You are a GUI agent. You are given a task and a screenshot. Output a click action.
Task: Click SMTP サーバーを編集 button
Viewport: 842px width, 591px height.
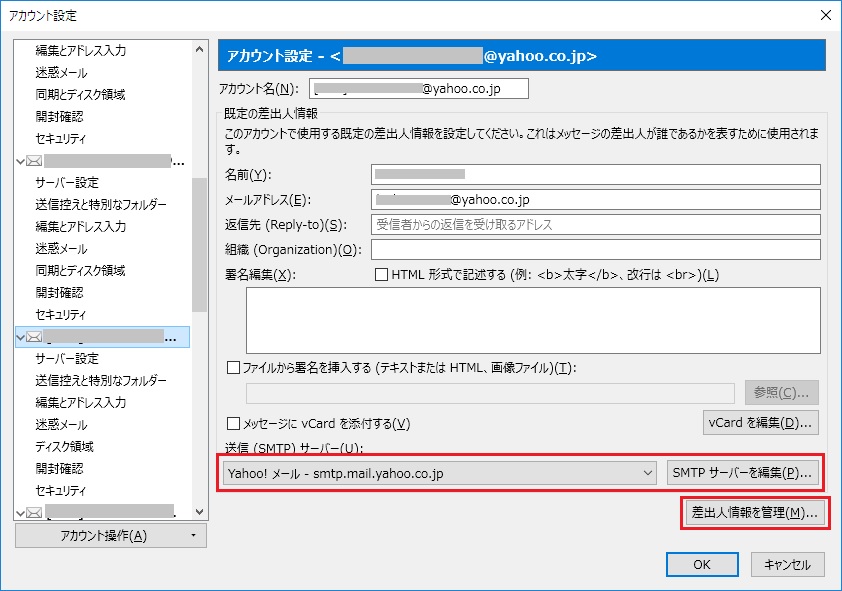743,472
